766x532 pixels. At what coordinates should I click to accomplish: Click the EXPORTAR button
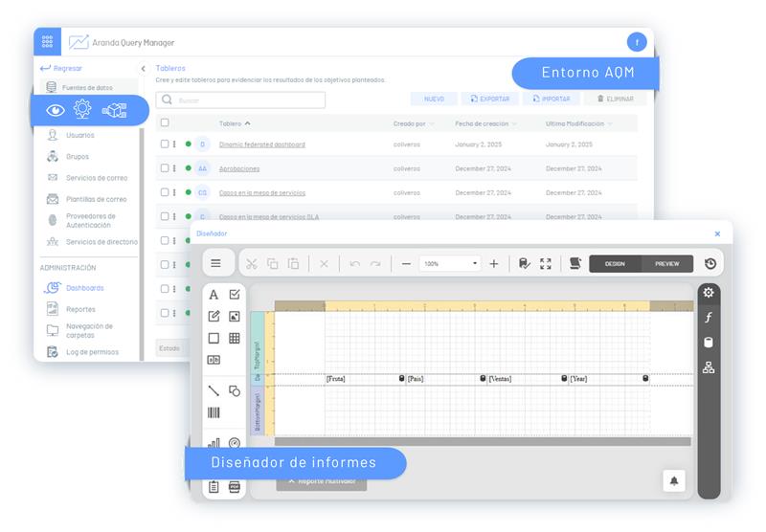pyautogui.click(x=490, y=100)
